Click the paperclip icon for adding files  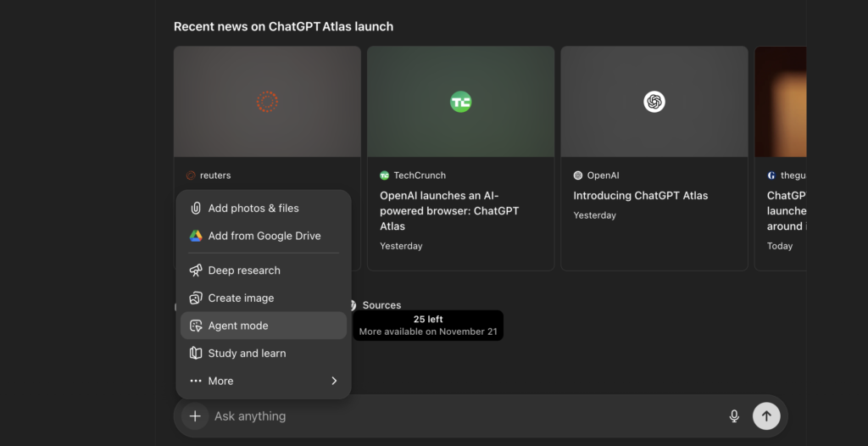click(x=196, y=209)
